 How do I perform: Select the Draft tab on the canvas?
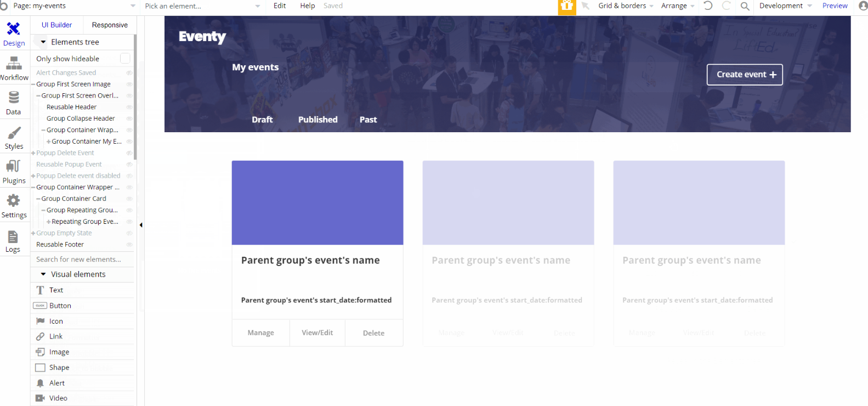click(262, 120)
